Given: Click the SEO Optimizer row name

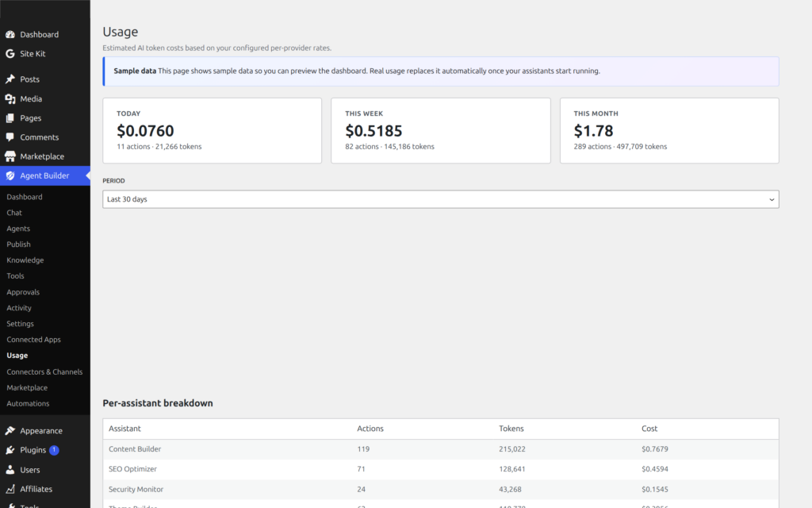Looking at the screenshot, I should pyautogui.click(x=132, y=469).
